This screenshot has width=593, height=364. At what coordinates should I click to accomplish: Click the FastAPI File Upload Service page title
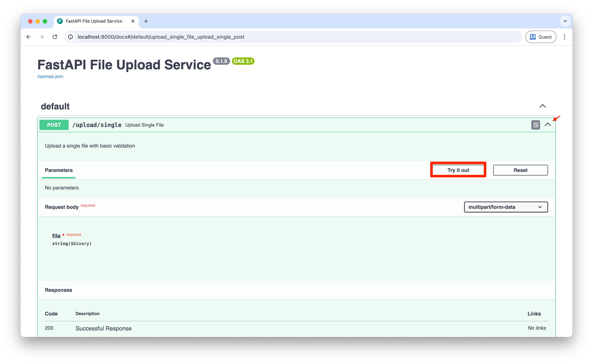click(124, 65)
